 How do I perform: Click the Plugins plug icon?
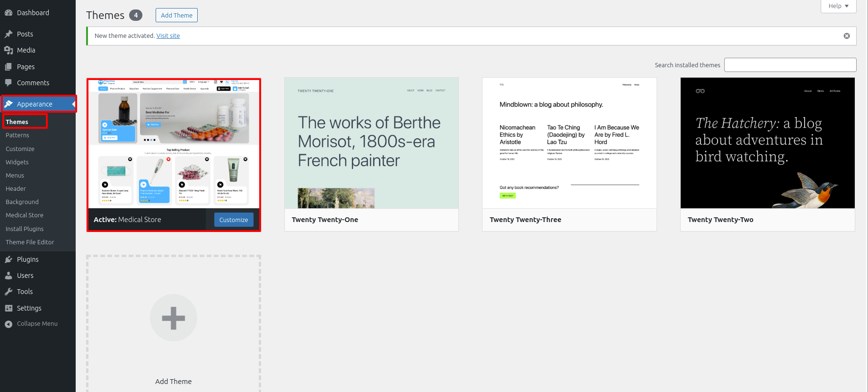[9, 259]
